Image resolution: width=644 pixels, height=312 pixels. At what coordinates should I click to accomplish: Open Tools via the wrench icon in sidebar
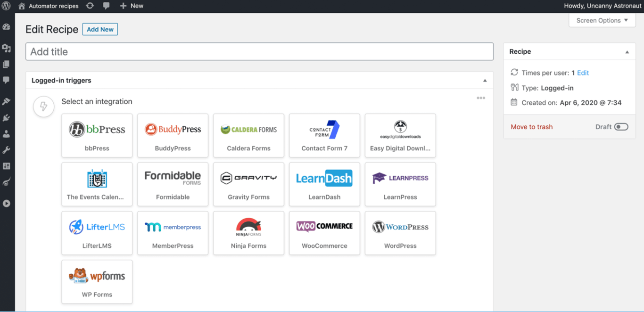(x=7, y=149)
